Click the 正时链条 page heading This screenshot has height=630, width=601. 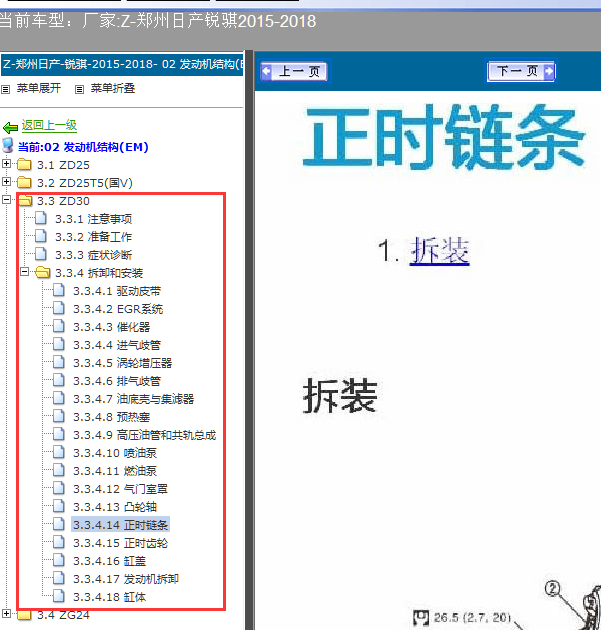coord(444,137)
